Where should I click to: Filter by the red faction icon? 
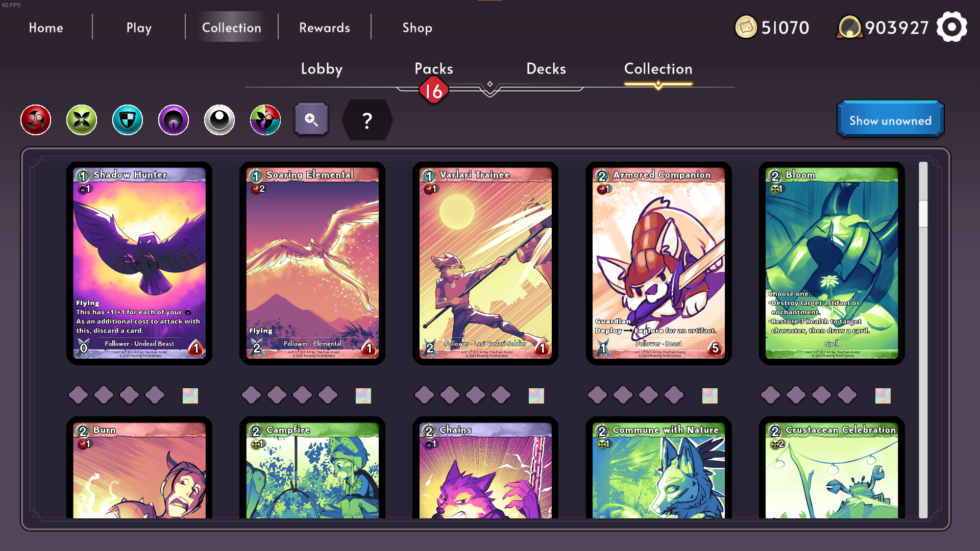click(36, 120)
